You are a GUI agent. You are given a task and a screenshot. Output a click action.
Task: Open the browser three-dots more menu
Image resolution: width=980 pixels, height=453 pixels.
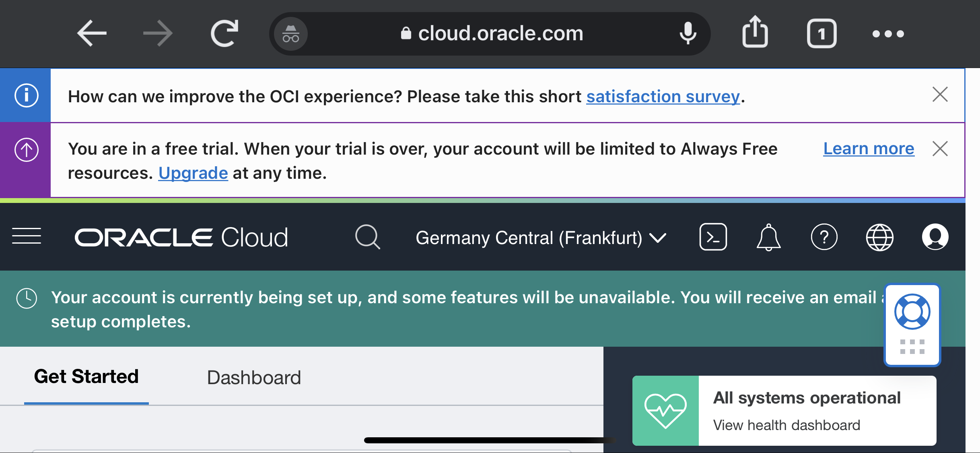coord(888,34)
